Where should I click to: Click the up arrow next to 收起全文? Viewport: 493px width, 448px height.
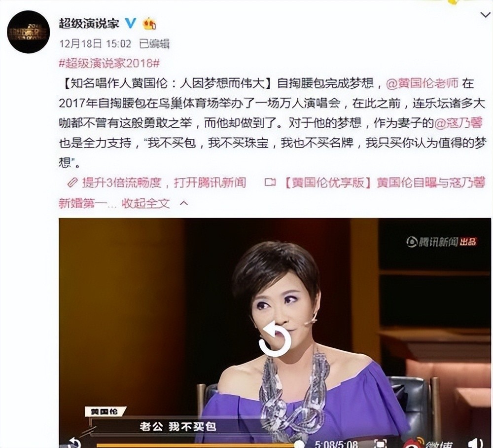(184, 204)
